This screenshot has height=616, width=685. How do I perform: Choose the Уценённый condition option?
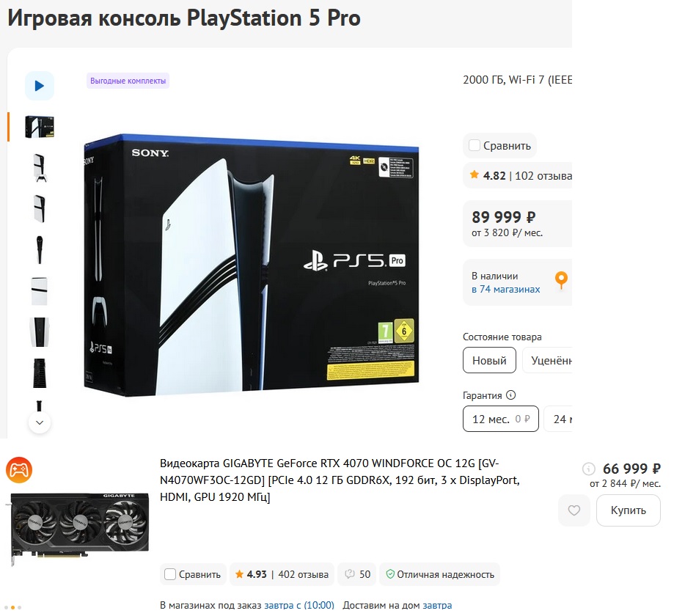click(547, 360)
